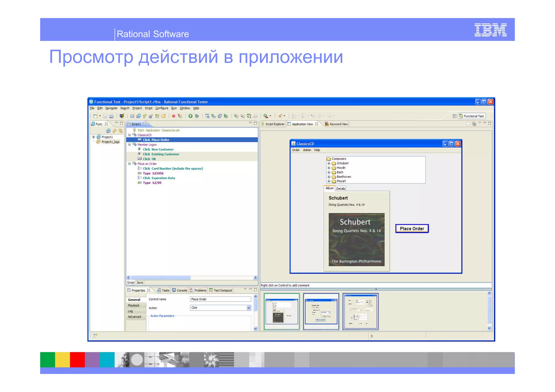Open the Test Datapool tab
555x392 pixels.
tap(221, 290)
